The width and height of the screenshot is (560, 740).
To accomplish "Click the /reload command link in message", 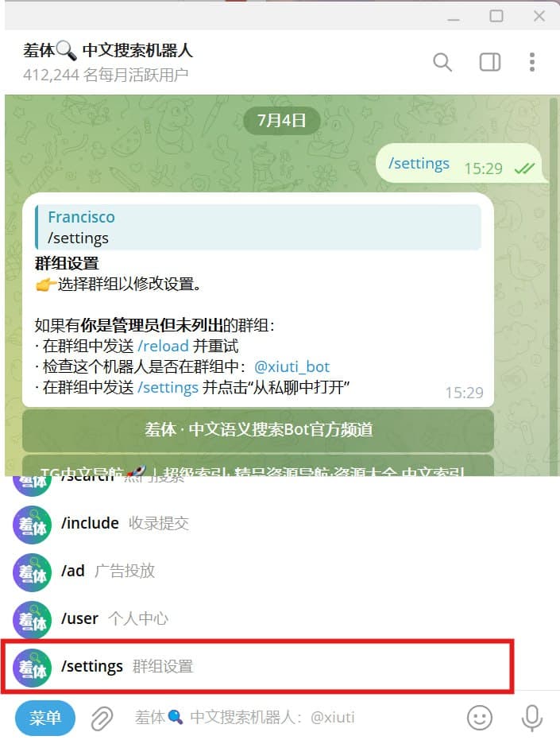I will 164,346.
